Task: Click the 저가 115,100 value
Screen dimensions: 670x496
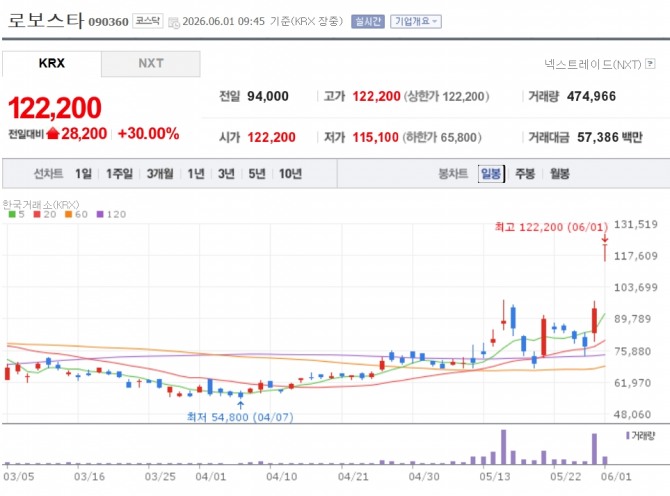Action: (x=375, y=137)
